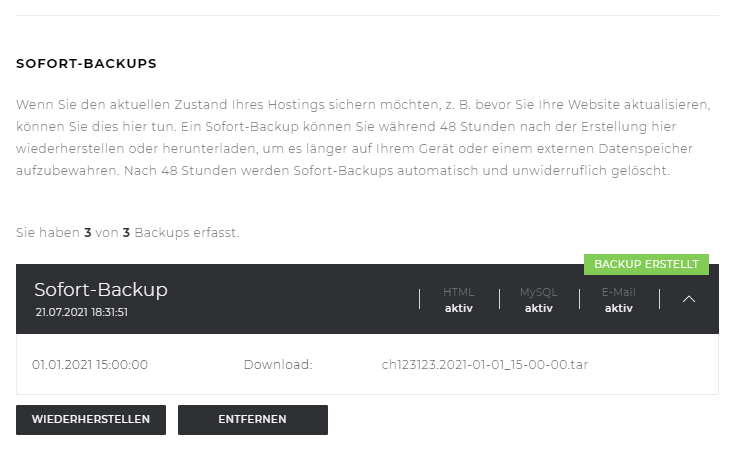Click the Download: label

(278, 365)
